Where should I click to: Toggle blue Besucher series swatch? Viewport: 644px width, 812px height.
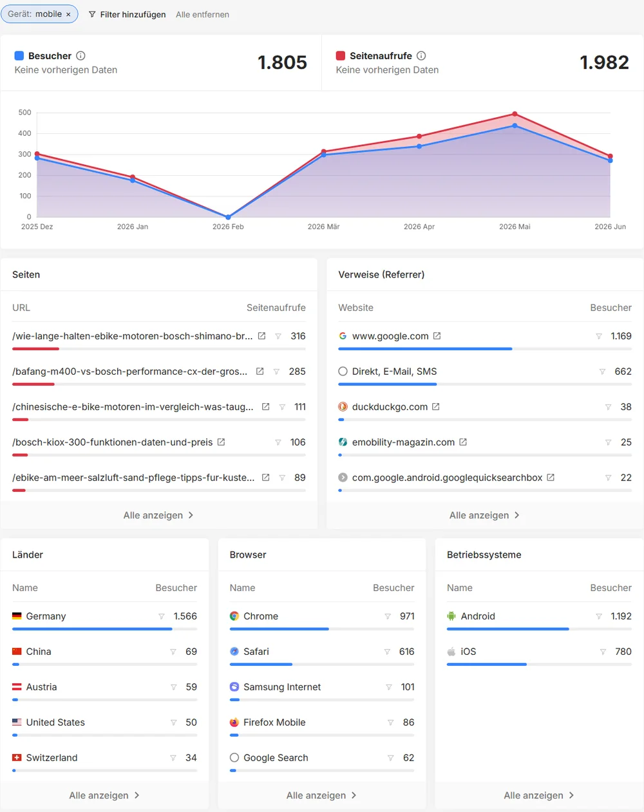pos(19,56)
